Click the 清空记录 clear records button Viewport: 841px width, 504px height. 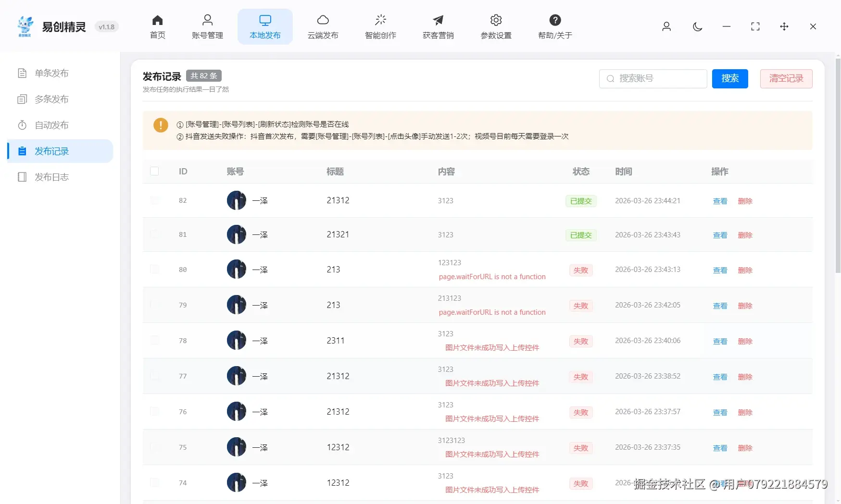coord(786,78)
